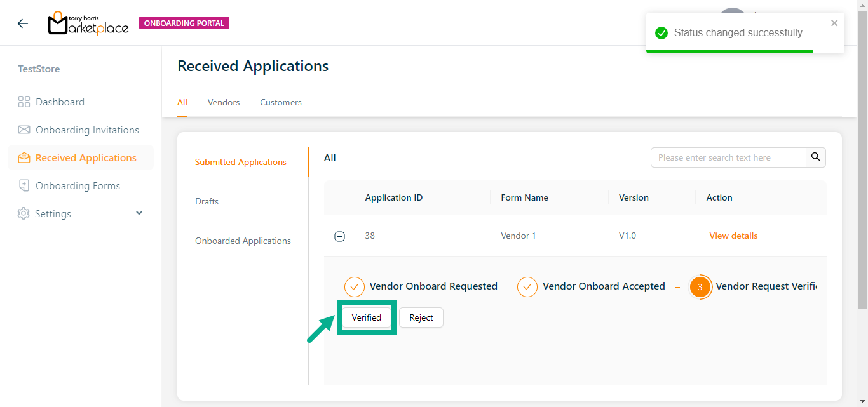Click the Marketplace logo

click(88, 23)
